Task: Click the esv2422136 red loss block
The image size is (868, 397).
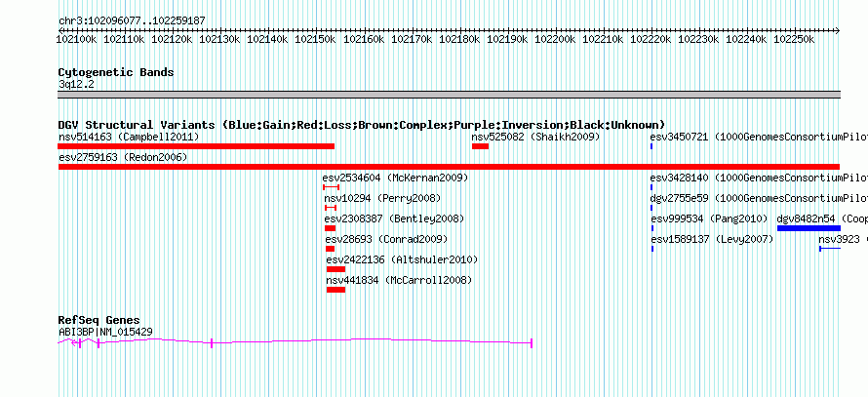Action: [x=336, y=269]
